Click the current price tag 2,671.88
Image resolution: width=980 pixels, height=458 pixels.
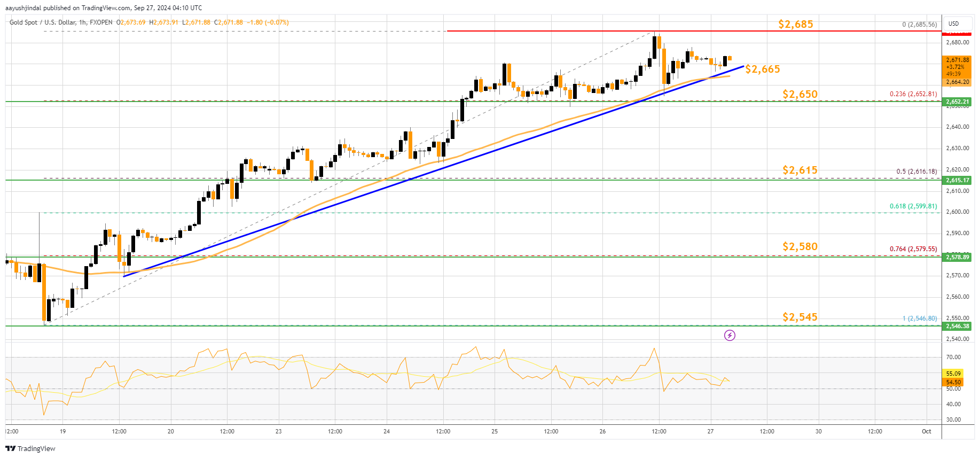[x=958, y=60]
